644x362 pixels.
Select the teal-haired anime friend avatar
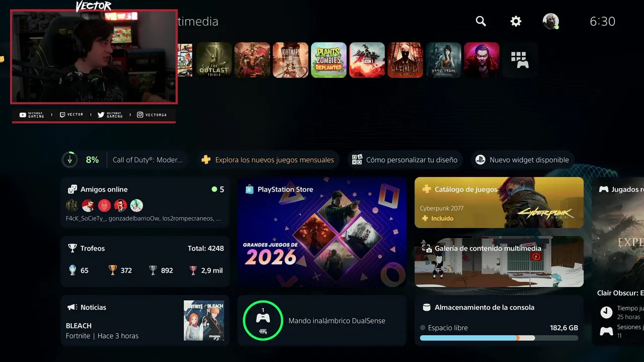[x=136, y=205]
